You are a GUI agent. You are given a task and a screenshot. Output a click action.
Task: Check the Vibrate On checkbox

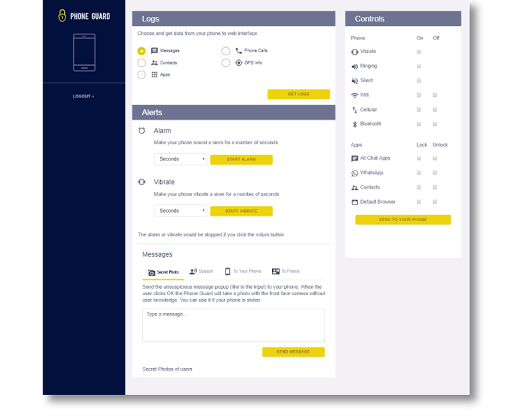419,52
